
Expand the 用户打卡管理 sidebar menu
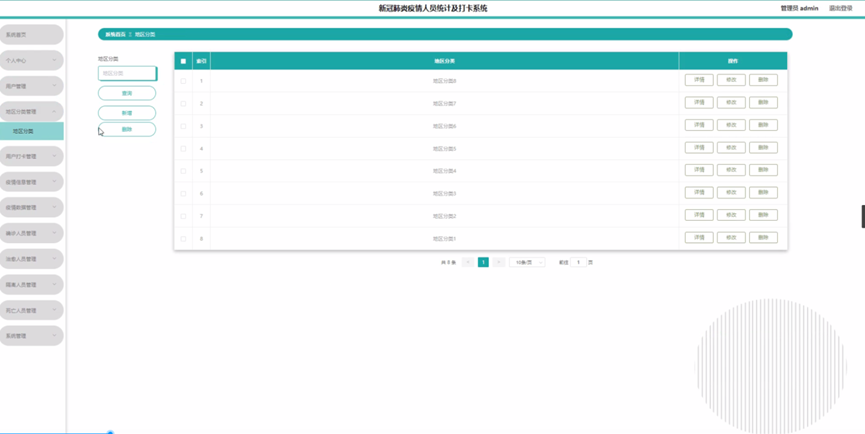(x=31, y=156)
